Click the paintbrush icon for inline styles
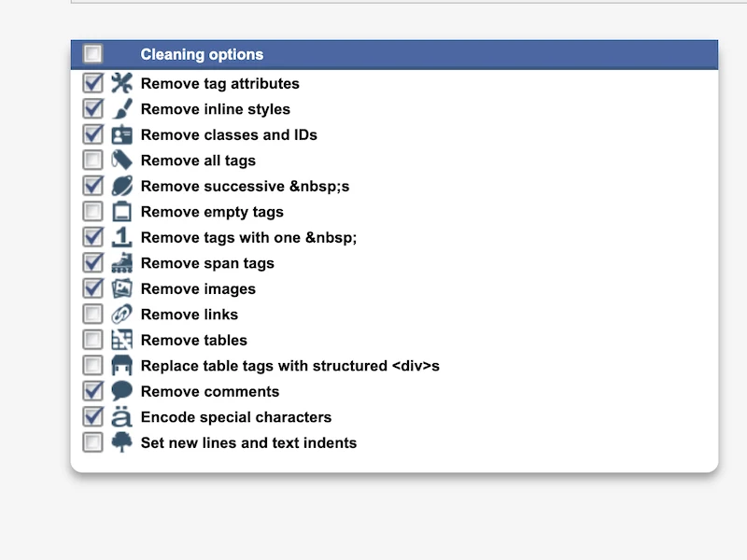The height and width of the screenshot is (560, 747). pyautogui.click(x=122, y=109)
